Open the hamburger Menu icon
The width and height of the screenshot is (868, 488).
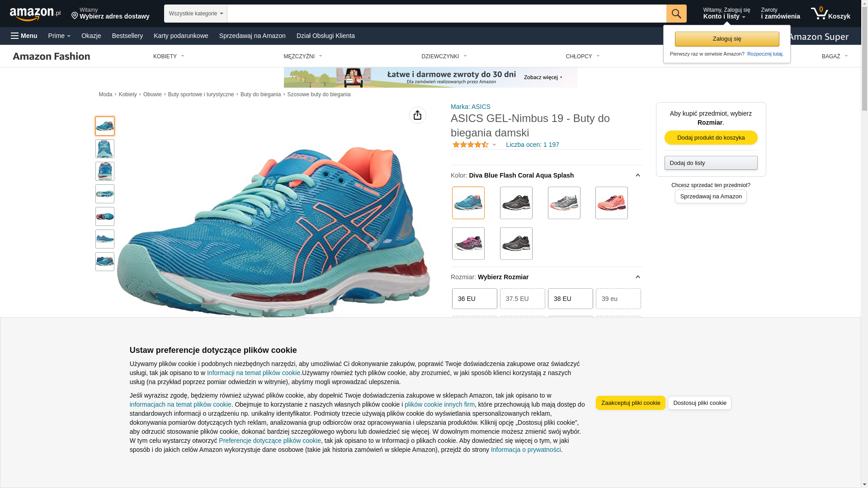pyautogui.click(x=15, y=36)
